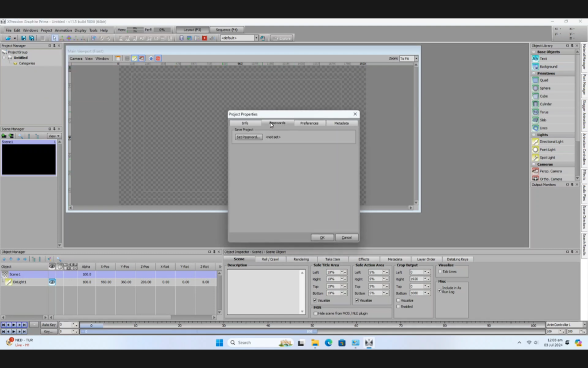Viewport: 588px width, 368px height.
Task: Select the Scene1 thumbnail in Scene Manager
Action: tap(29, 158)
